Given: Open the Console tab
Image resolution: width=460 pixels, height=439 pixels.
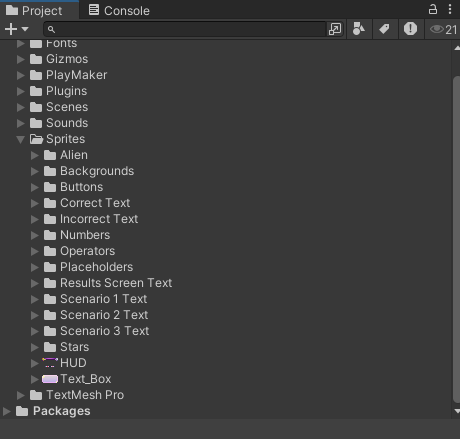Looking at the screenshot, I should [119, 11].
